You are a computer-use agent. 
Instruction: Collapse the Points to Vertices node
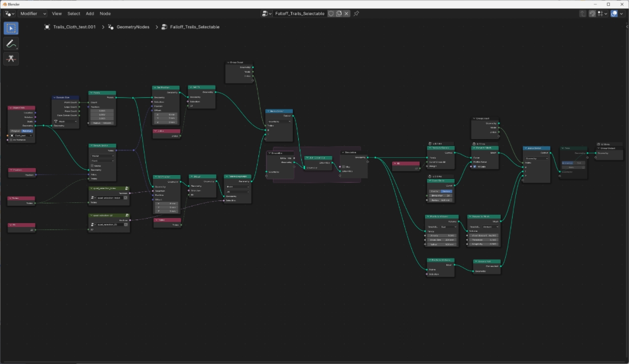click(429, 260)
